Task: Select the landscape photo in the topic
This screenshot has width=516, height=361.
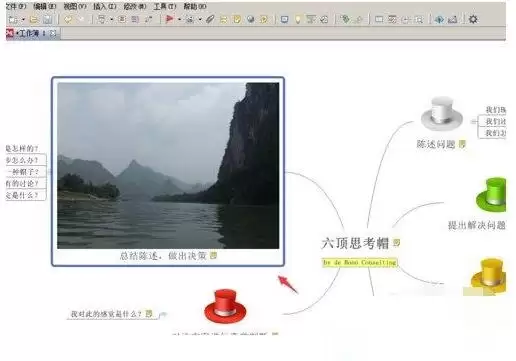Action: 168,166
